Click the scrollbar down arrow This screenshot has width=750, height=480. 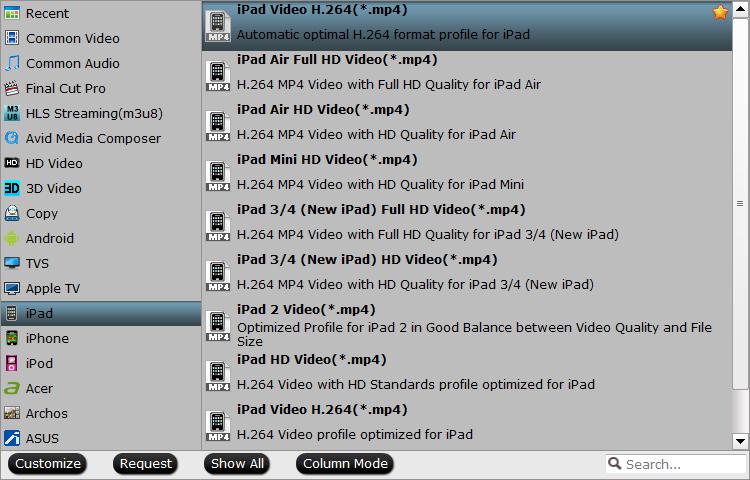pyautogui.click(x=740, y=441)
